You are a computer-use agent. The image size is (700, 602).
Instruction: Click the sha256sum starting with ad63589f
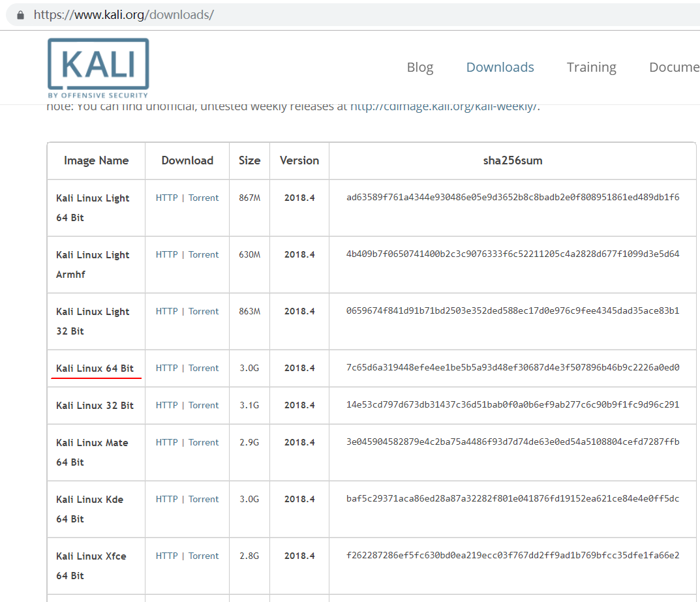[x=513, y=197]
